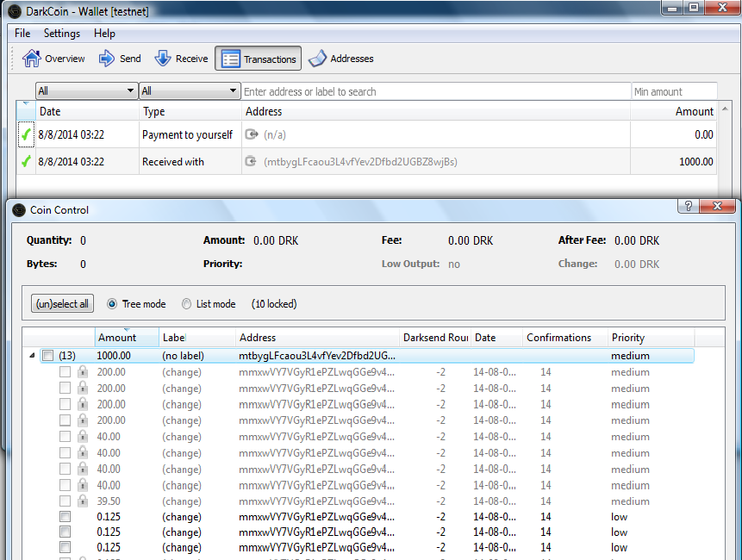Image resolution: width=742 pixels, height=560 pixels.
Task: Click the 39.50 amount cell
Action: click(x=109, y=501)
